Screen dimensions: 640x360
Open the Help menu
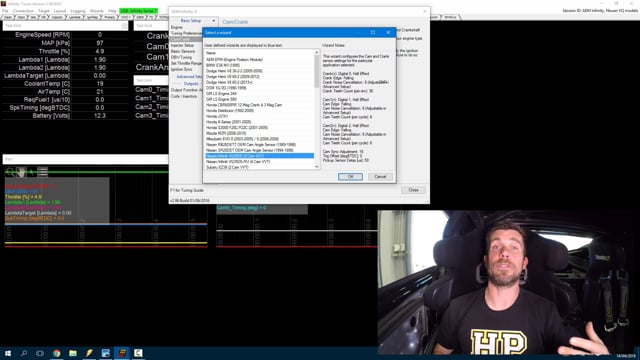pos(112,11)
